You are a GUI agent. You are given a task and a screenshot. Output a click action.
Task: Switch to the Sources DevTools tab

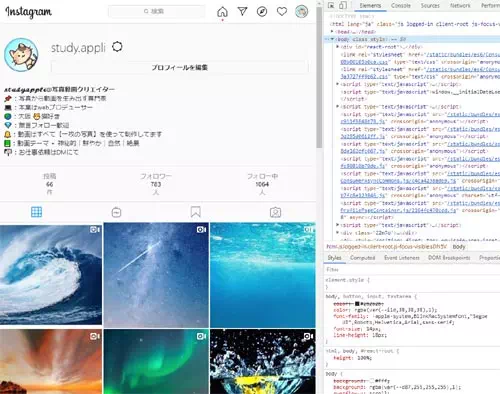tap(430, 6)
